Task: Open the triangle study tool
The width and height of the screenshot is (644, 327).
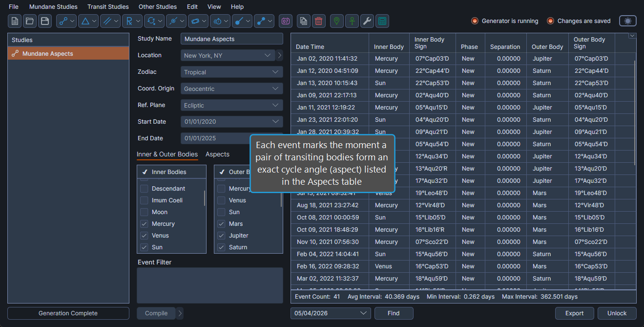Action: [x=88, y=21]
